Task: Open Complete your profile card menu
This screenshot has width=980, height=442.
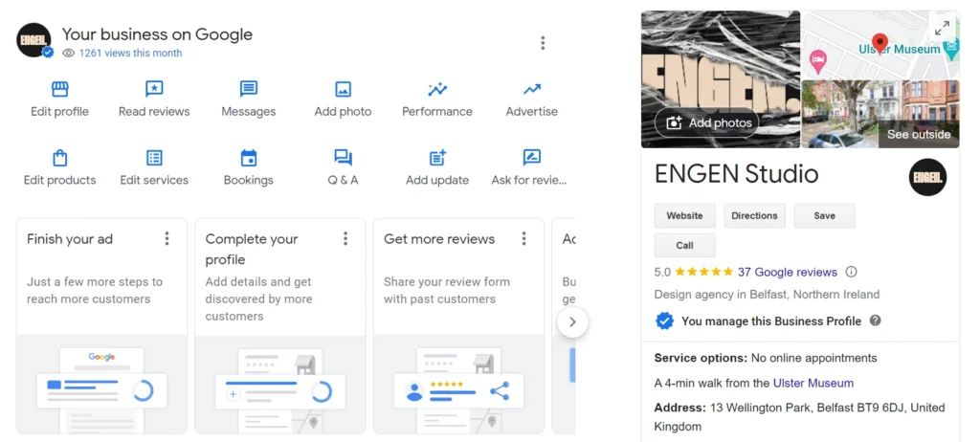Action: tap(345, 238)
